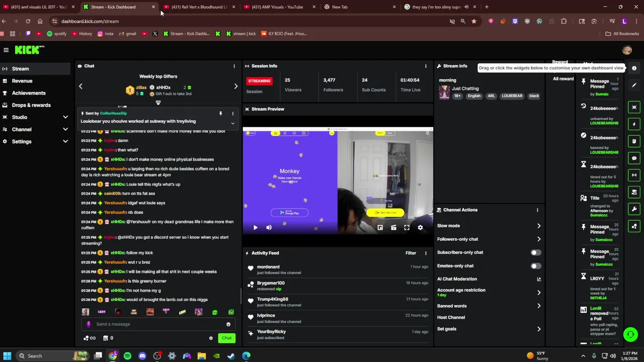Open the hamburger menu beside the Kick logo
This screenshot has width=644, height=362.
[6, 50]
